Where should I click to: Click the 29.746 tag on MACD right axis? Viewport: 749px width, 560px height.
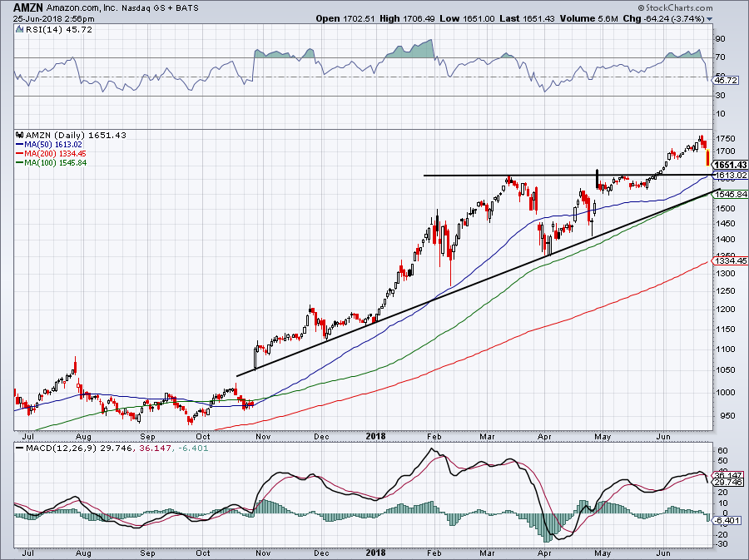click(728, 483)
